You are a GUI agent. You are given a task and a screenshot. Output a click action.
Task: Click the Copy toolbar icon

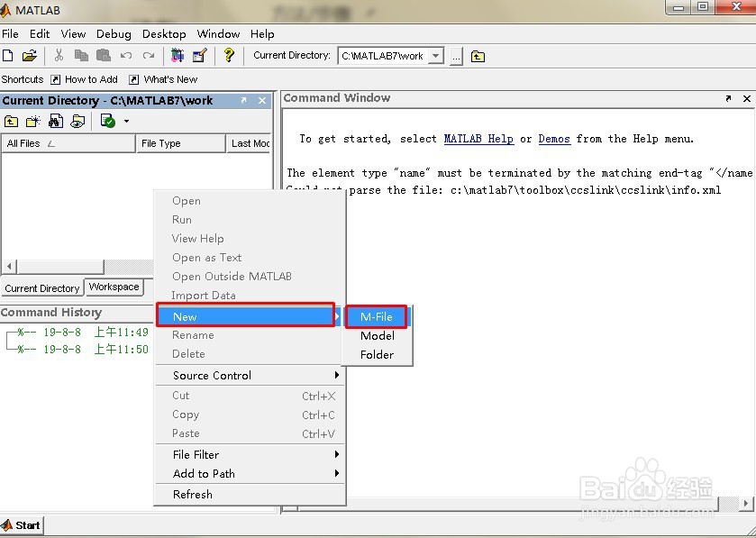pyautogui.click(x=81, y=56)
